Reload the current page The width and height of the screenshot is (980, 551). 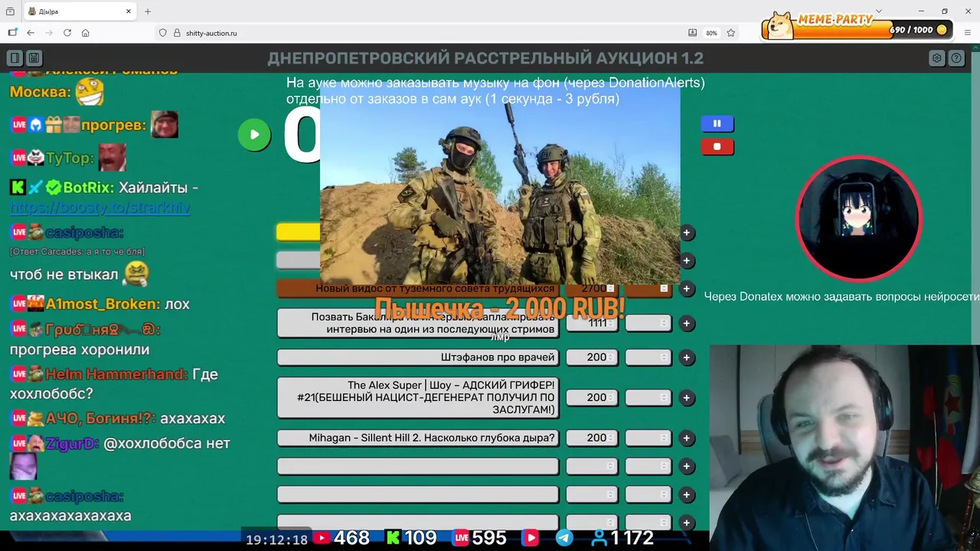point(67,33)
